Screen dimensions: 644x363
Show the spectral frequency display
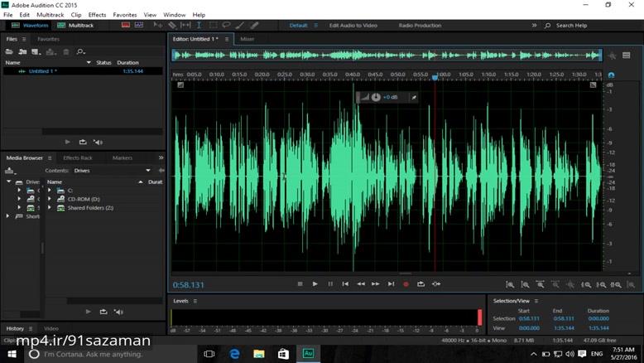pos(126,26)
